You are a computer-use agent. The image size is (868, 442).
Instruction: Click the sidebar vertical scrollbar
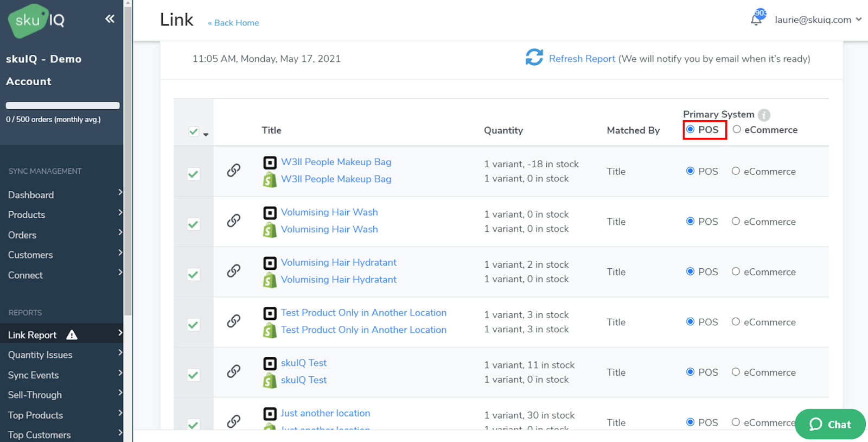click(128, 163)
